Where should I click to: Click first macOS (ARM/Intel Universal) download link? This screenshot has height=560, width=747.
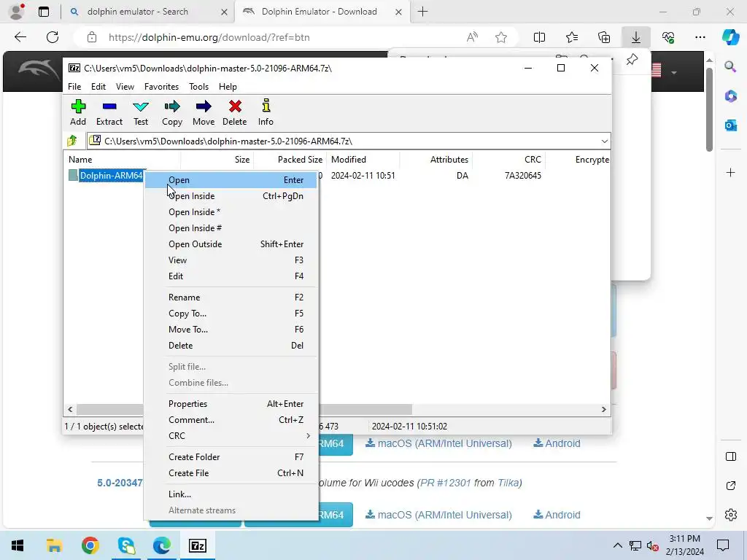click(x=438, y=443)
